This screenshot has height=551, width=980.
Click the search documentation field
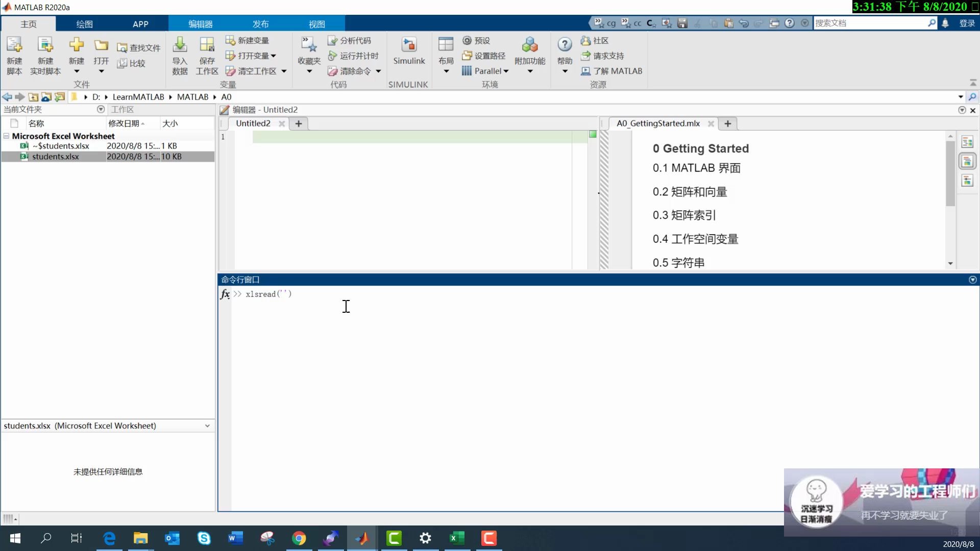(x=869, y=23)
